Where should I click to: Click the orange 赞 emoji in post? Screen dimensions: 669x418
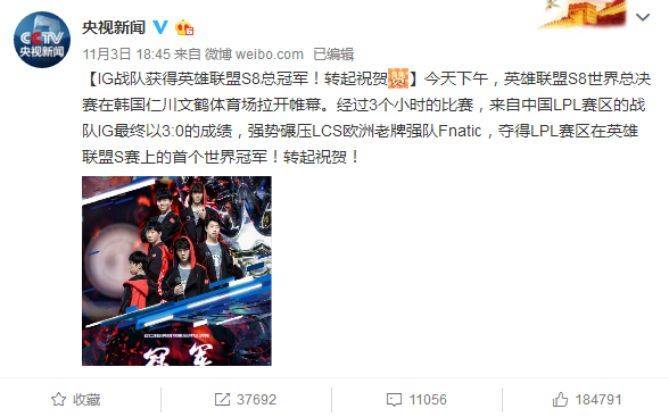(x=398, y=78)
